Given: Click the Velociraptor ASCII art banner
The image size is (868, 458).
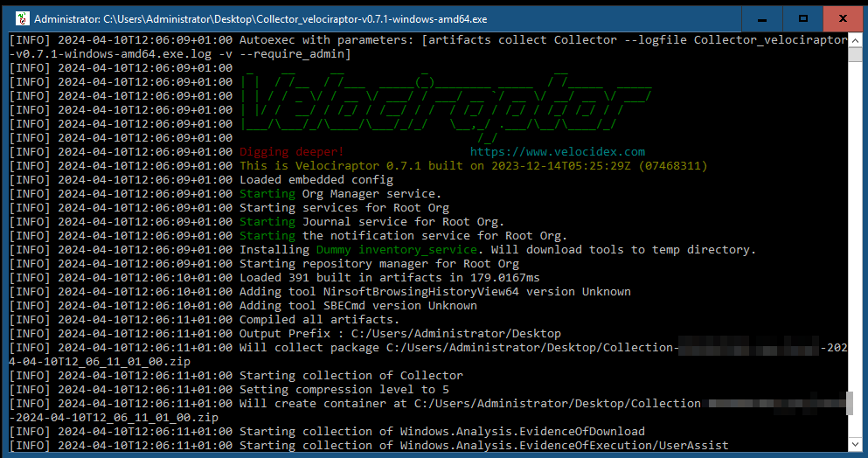Looking at the screenshot, I should (x=446, y=107).
